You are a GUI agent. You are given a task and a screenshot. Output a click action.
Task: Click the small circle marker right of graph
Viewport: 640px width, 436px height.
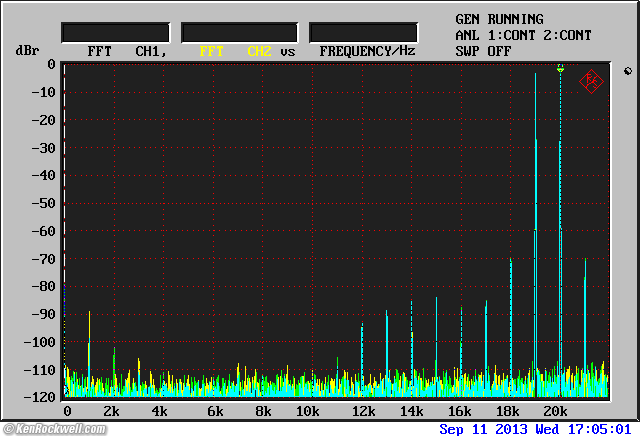tap(627, 71)
